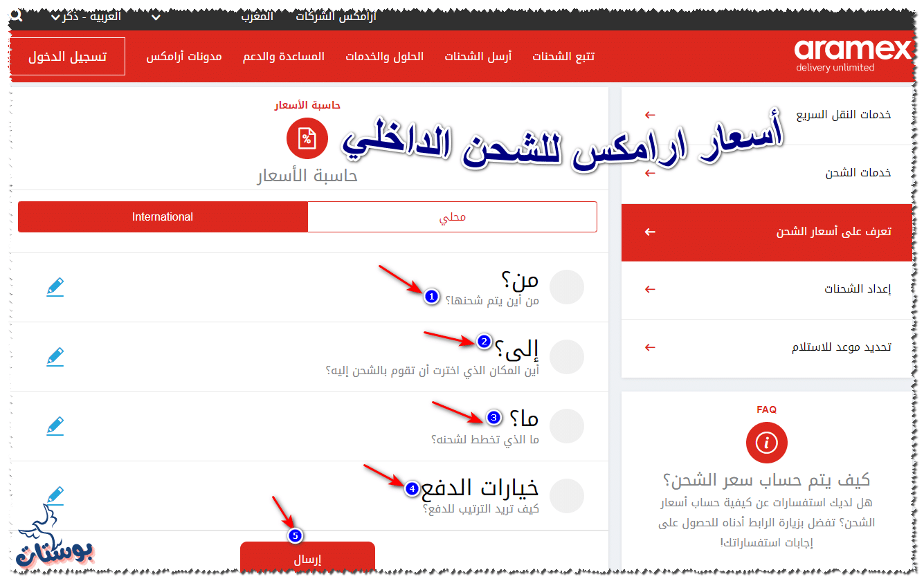
Task: Open تتبع الشحنات menu
Action: [563, 56]
